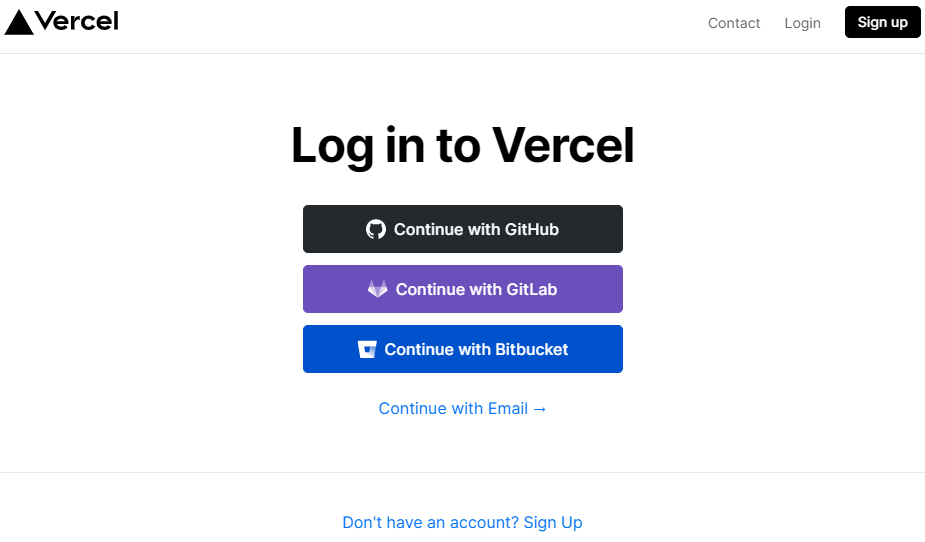The height and width of the screenshot is (542, 925).
Task: Click the arrow after Continue with Email
Action: point(540,409)
